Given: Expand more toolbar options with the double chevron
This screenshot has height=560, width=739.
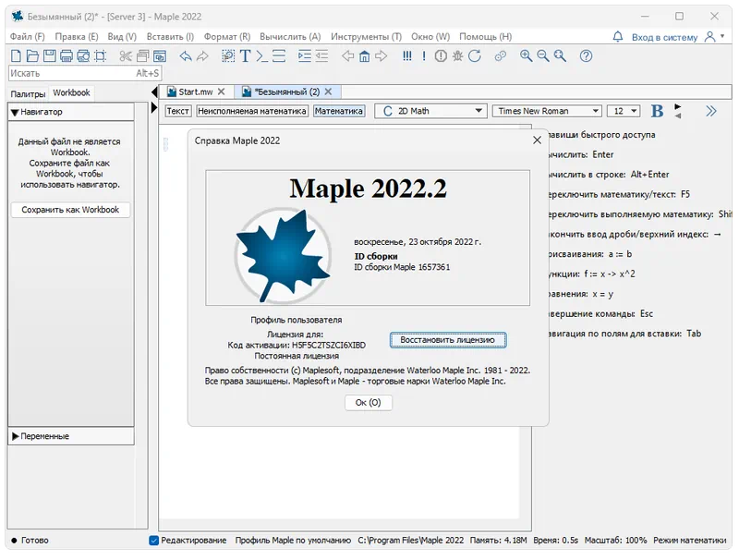Looking at the screenshot, I should point(711,111).
